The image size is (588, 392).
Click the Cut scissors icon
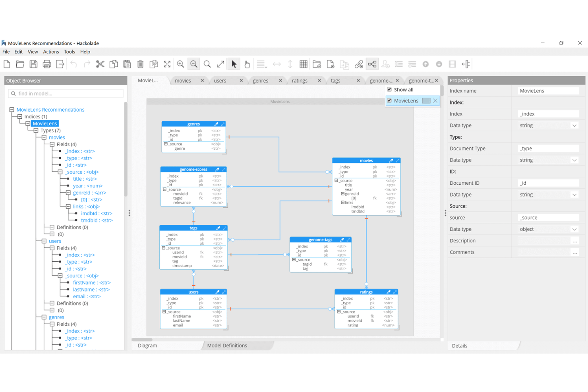(100, 64)
